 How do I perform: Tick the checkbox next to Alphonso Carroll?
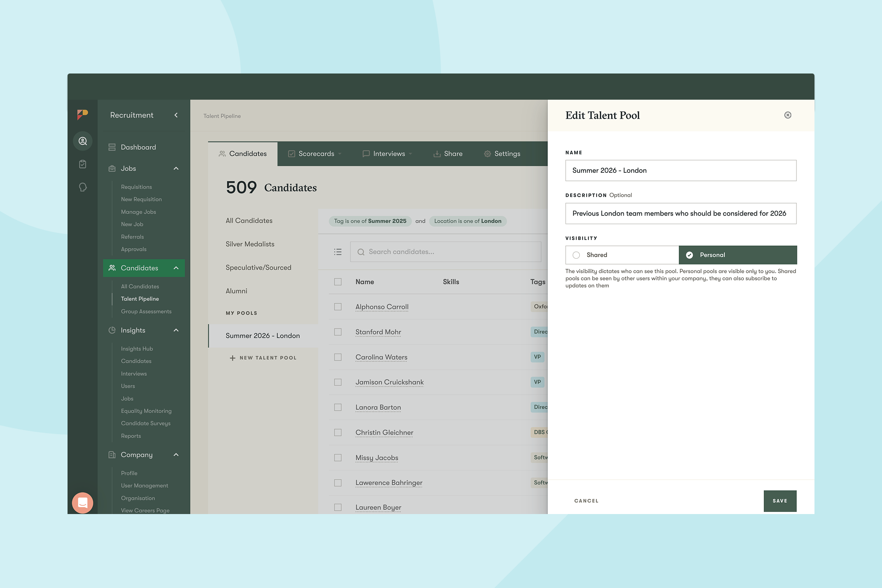tap(338, 307)
